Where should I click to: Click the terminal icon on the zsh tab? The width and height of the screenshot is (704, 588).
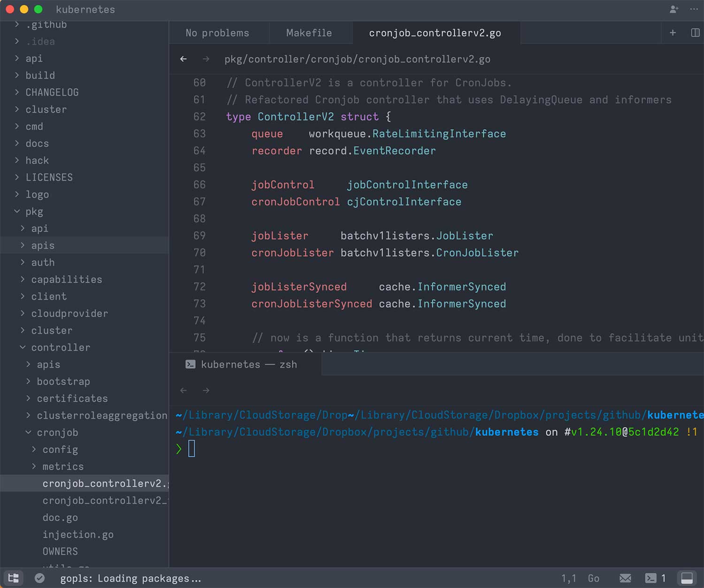click(x=191, y=364)
